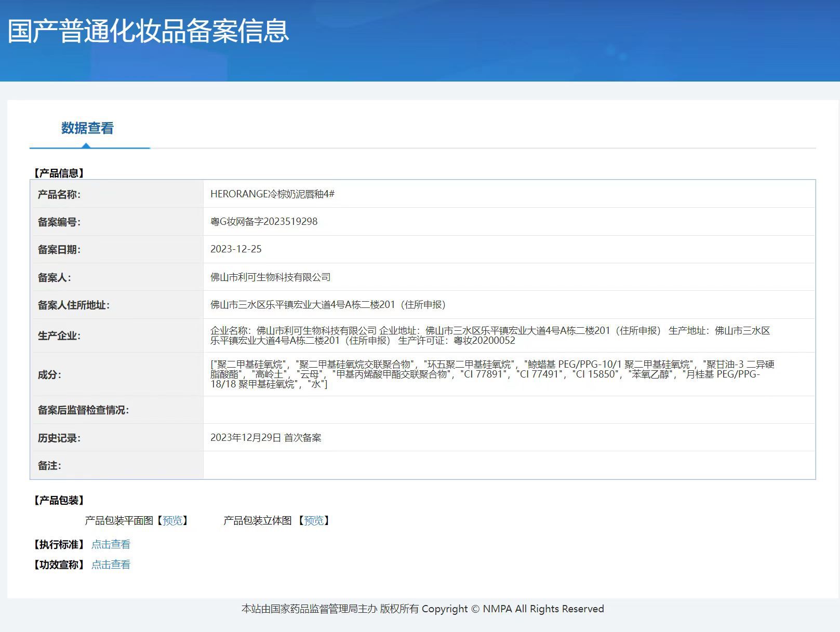Preview the 产品包装平面图 image
The height and width of the screenshot is (632, 840).
click(172, 520)
